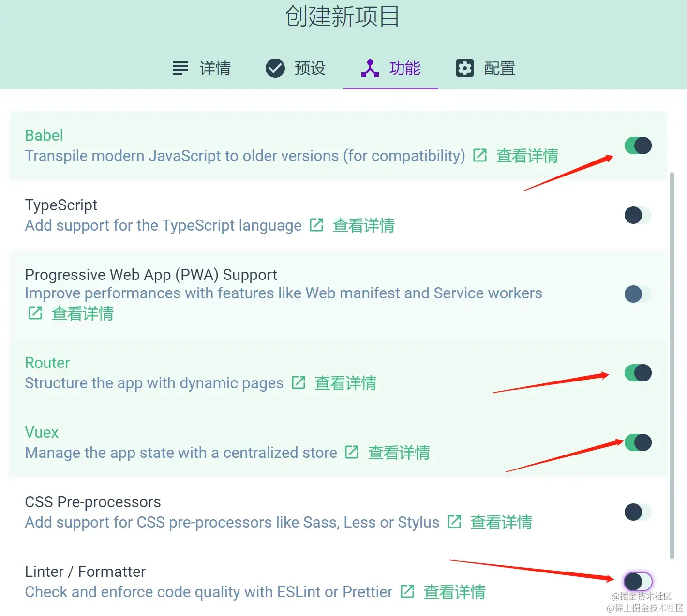Turn off the Router switch
The height and width of the screenshot is (616, 687).
(638, 373)
